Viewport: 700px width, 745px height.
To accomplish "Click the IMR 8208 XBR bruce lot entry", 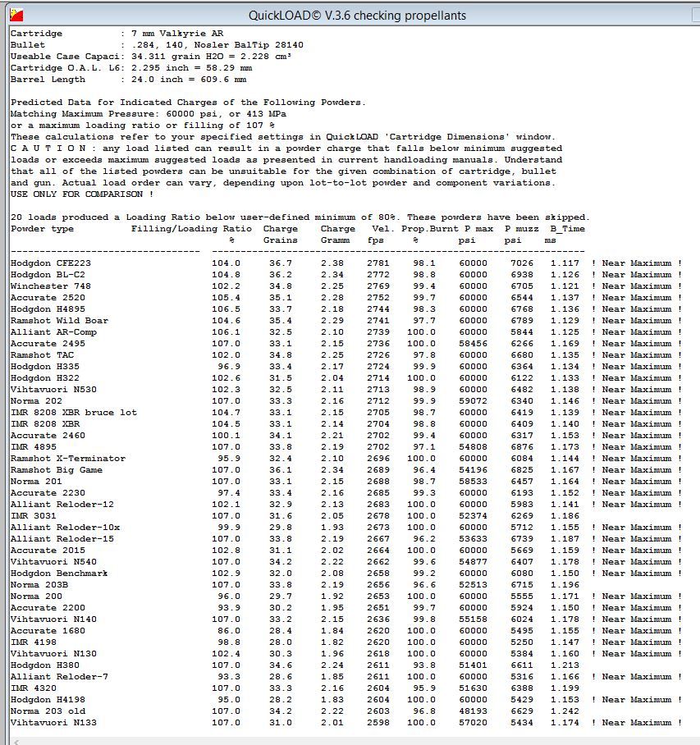I will click(x=73, y=413).
